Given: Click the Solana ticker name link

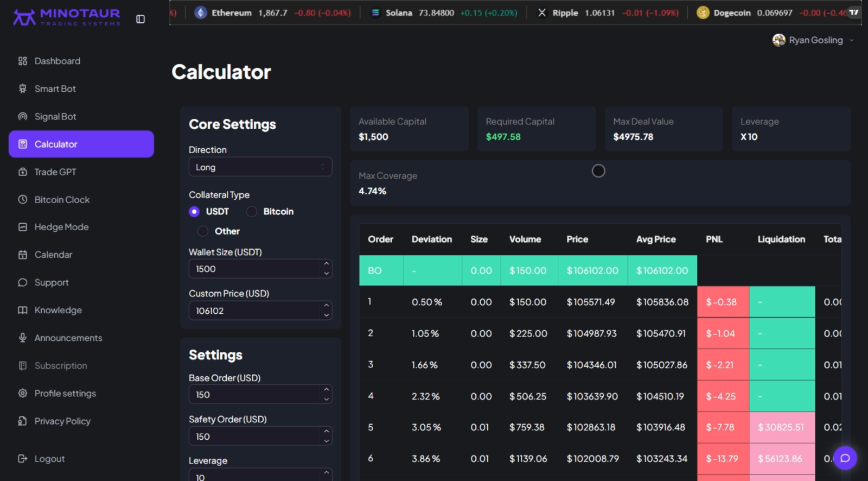Looking at the screenshot, I should pyautogui.click(x=399, y=12).
